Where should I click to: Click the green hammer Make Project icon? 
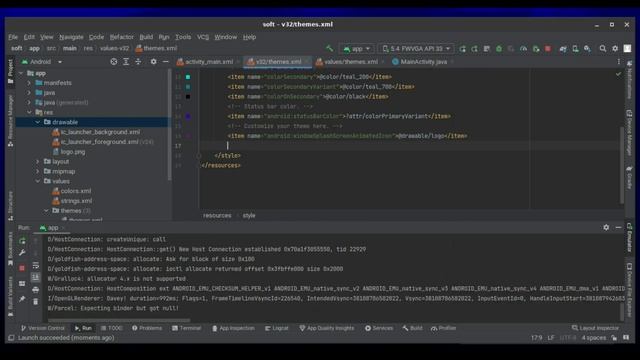pyautogui.click(x=329, y=49)
